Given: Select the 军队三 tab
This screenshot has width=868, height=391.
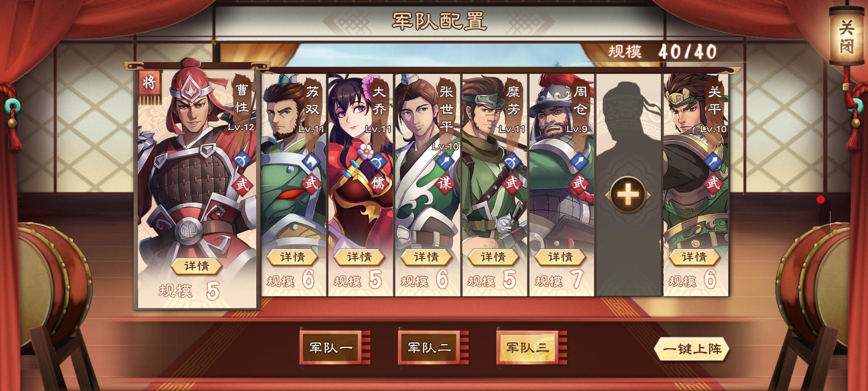Looking at the screenshot, I should tap(528, 348).
